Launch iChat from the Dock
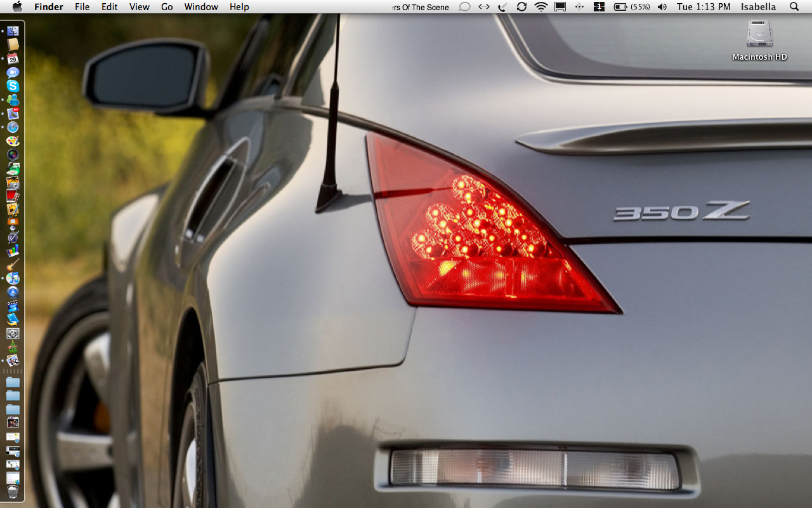 click(13, 72)
